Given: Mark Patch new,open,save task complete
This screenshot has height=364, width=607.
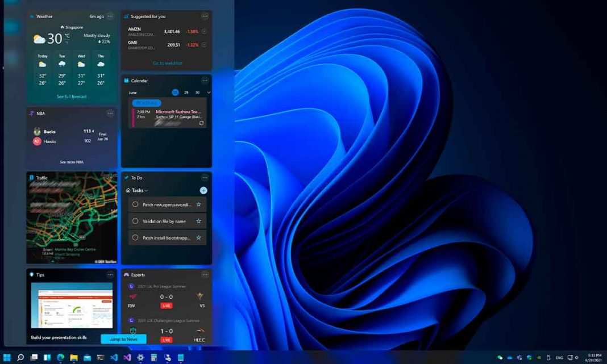Looking at the screenshot, I should tap(135, 204).
